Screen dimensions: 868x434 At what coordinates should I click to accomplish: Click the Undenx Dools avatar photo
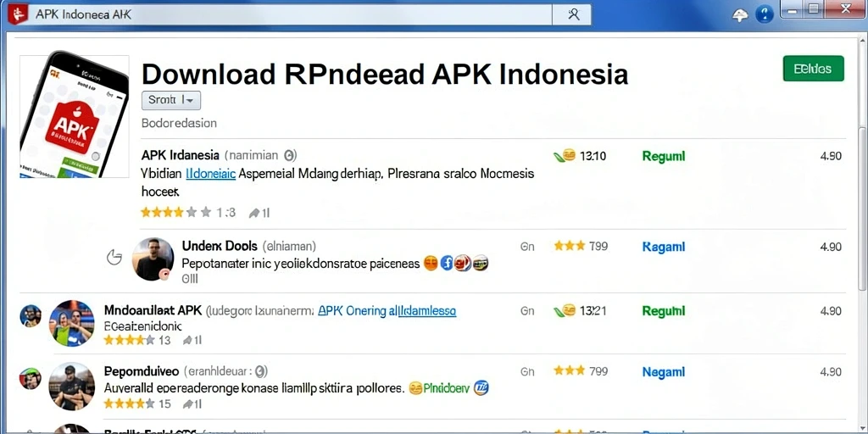pos(153,259)
